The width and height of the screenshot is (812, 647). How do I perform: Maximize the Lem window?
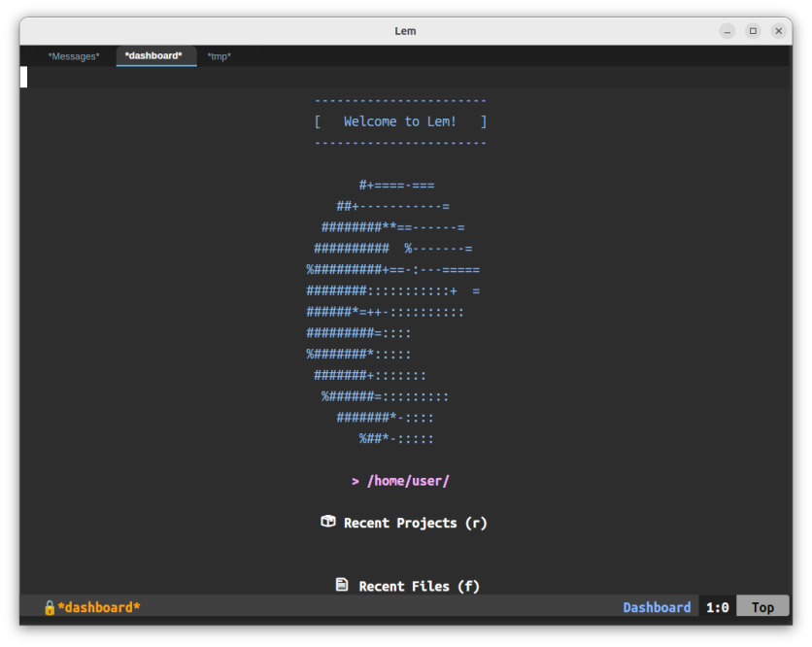[753, 31]
